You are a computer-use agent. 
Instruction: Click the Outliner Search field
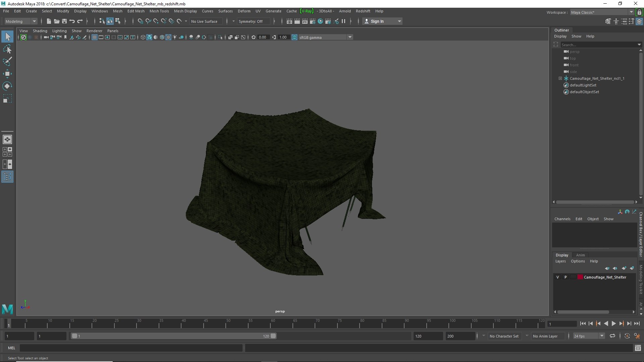[600, 45]
